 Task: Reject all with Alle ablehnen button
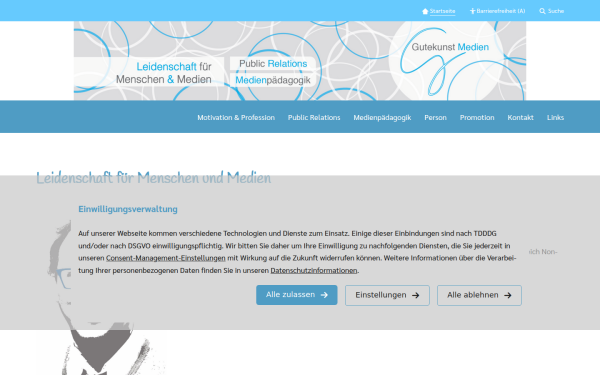[479, 295]
